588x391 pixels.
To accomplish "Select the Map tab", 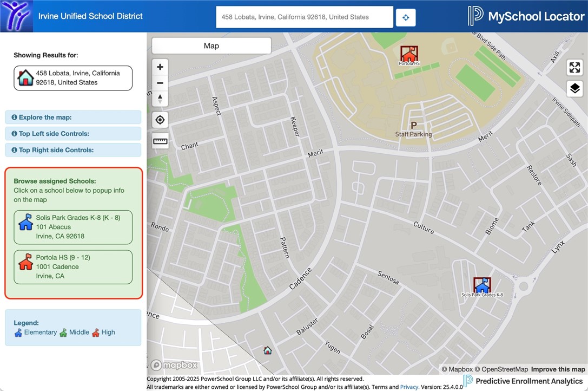I will pyautogui.click(x=212, y=46).
